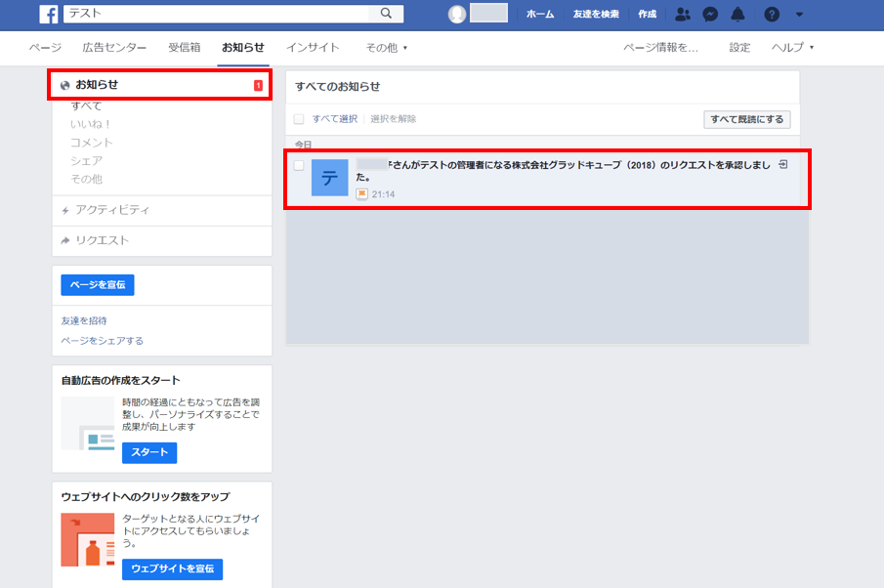Click the ページを宣伝 button
The width and height of the screenshot is (884, 588).
pos(98,285)
